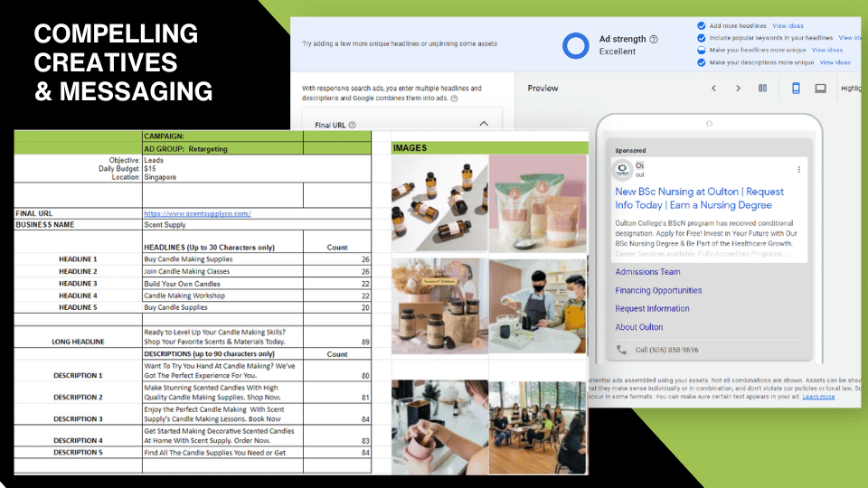
Task: Click the Oulton logo in the ad preview
Action: tap(623, 169)
